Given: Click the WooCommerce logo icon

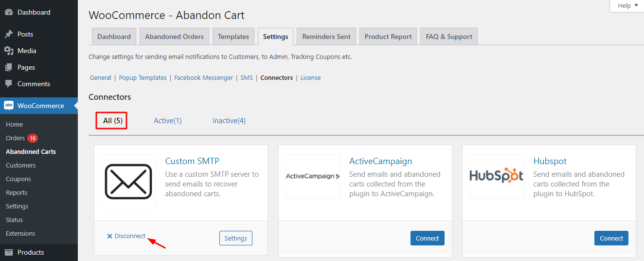Looking at the screenshot, I should [9, 106].
